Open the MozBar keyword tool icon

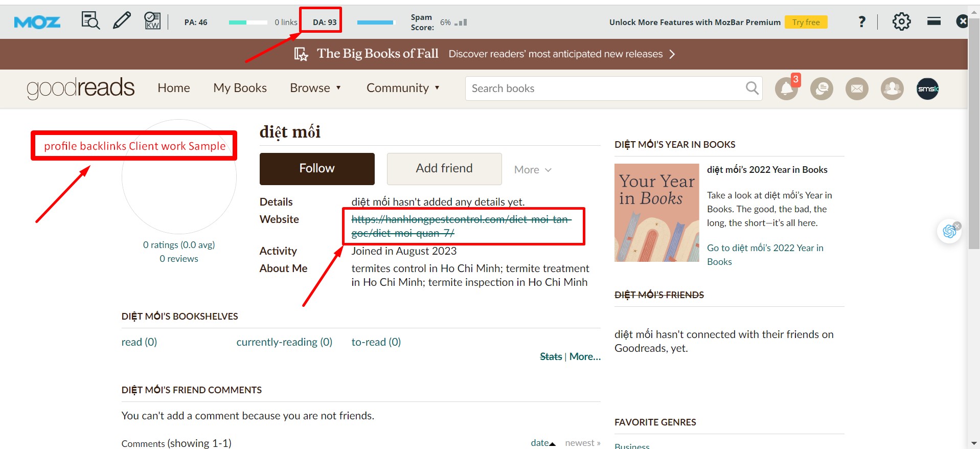point(152,21)
